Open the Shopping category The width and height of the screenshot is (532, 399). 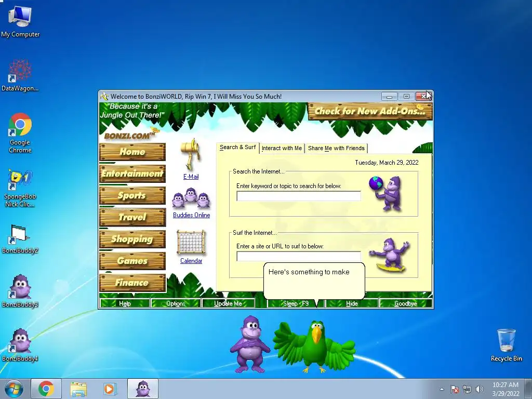click(132, 239)
